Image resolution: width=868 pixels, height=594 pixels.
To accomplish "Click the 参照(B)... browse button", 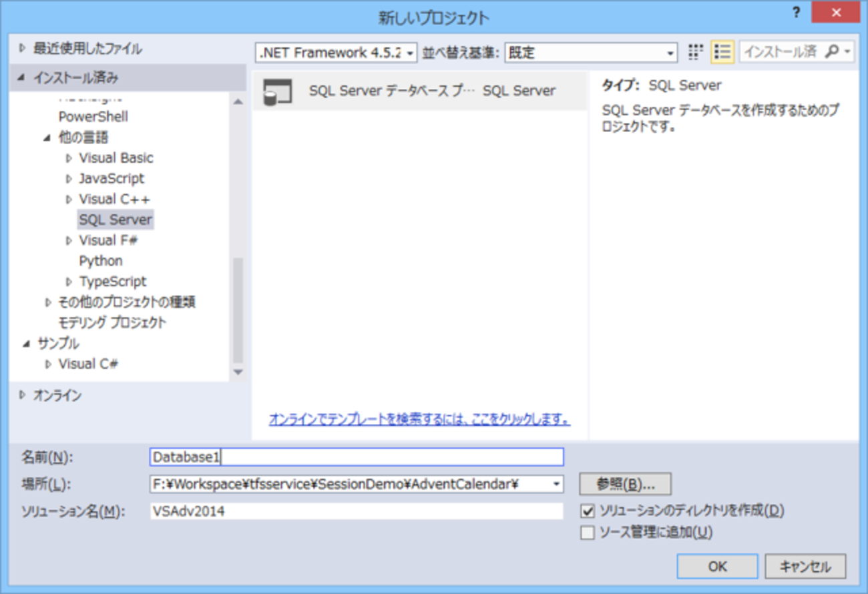I will pos(625,484).
